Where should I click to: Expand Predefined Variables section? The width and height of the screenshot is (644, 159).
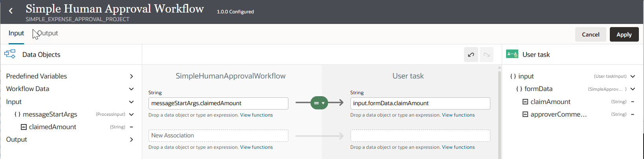[131, 76]
